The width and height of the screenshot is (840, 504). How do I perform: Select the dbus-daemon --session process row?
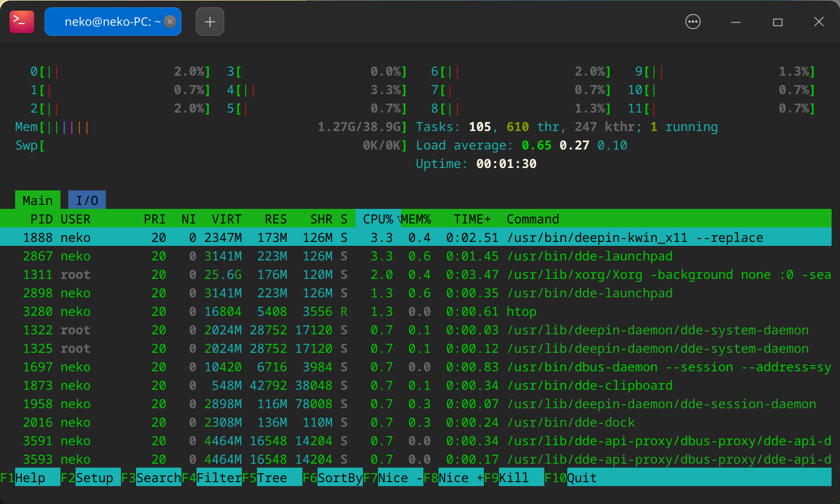point(416,367)
